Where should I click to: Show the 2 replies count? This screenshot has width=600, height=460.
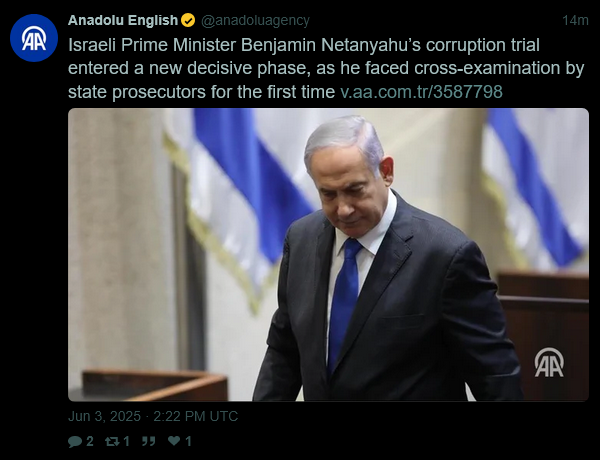point(90,442)
